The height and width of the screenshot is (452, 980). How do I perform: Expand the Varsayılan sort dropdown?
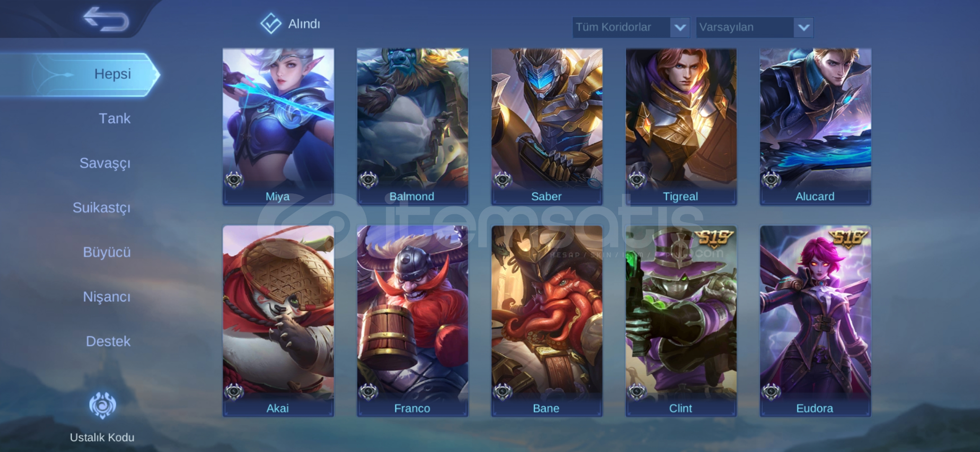[x=755, y=27]
